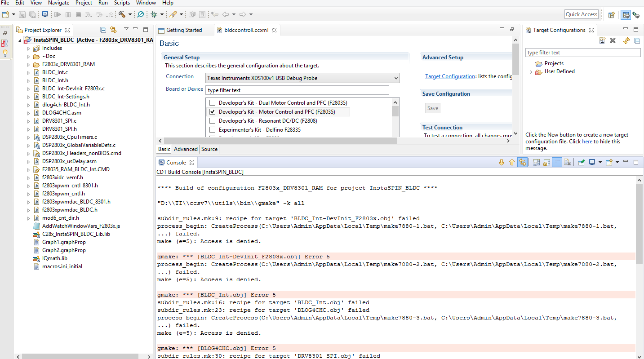Uncheck Developer's Kit - Motor Control and PFC (F28035)
644x359 pixels.
pos(213,111)
